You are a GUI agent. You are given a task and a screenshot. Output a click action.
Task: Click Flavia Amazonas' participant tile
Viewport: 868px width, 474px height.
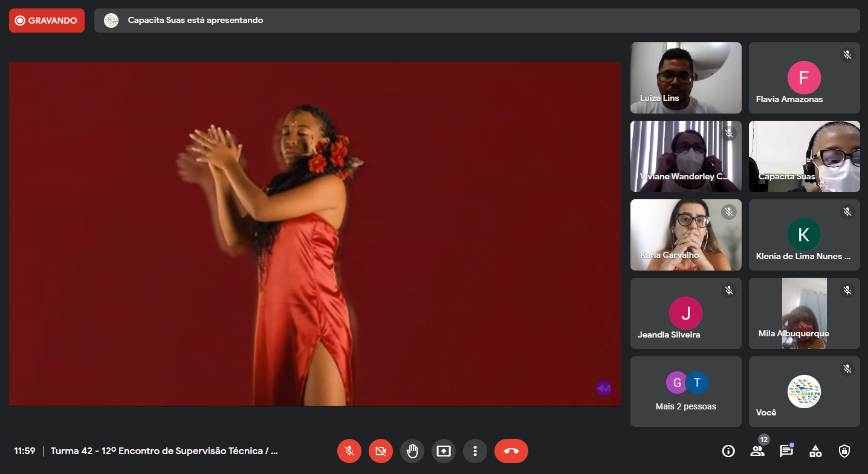(804, 78)
